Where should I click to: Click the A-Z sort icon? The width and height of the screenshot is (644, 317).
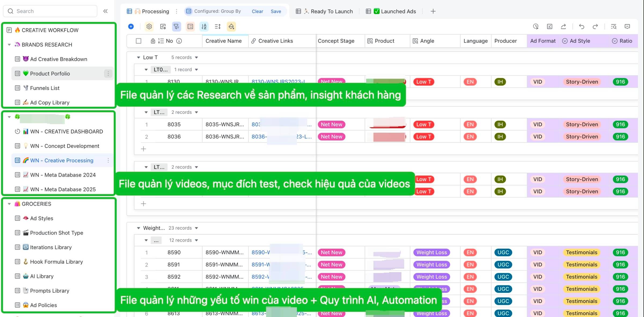tap(204, 26)
